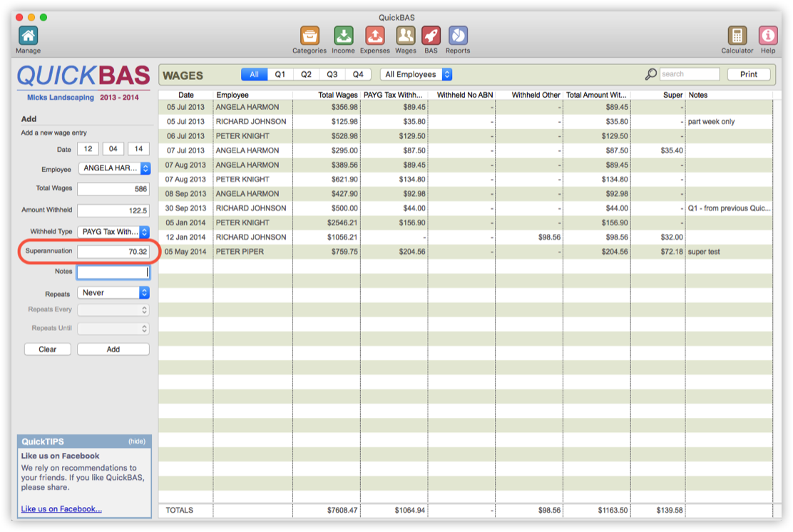Open the Reports toolbar icon
Viewport: 793px width, 532px height.
click(x=458, y=36)
